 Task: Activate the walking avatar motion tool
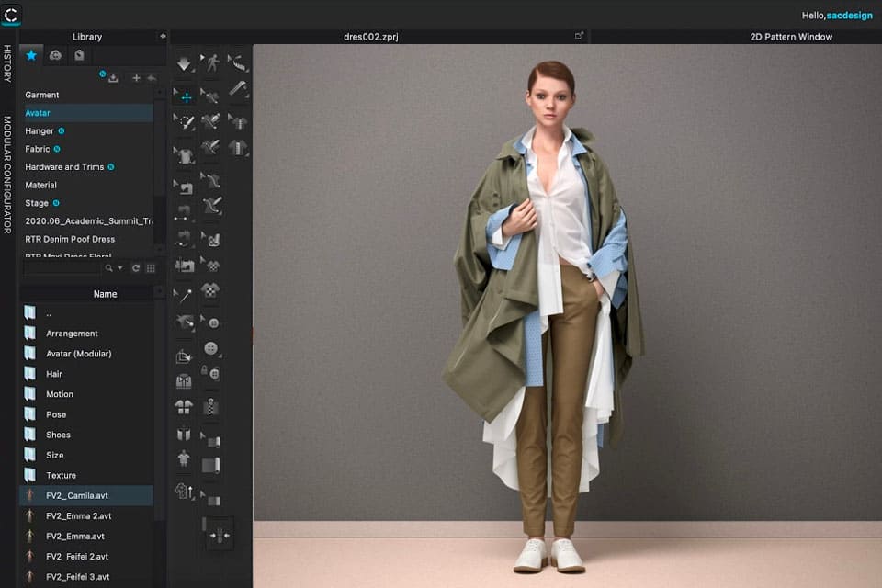pyautogui.click(x=213, y=63)
